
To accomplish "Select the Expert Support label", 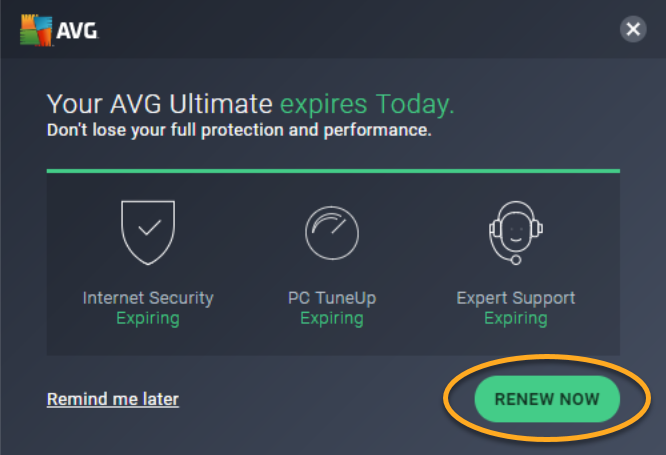I will click(x=516, y=298).
